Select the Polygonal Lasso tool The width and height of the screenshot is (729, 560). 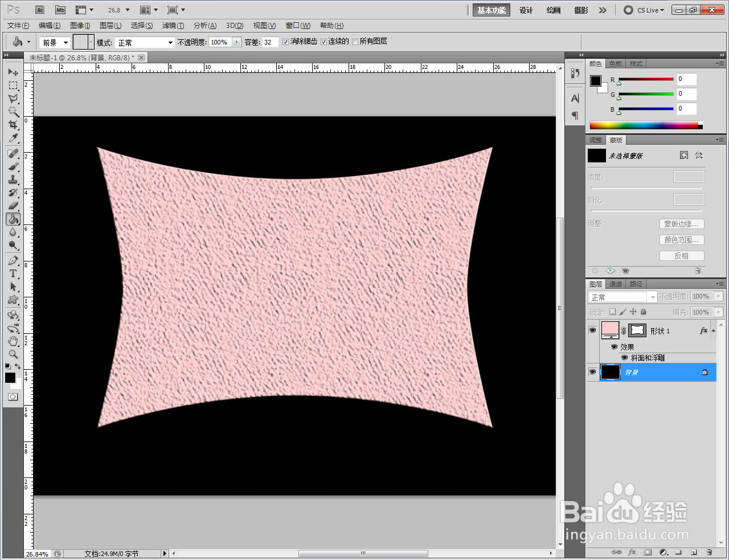pos(13,99)
